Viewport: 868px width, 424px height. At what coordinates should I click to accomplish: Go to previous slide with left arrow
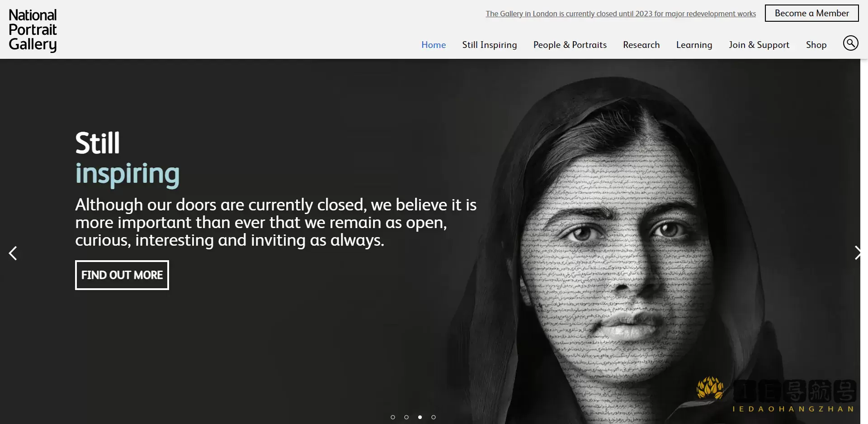13,253
